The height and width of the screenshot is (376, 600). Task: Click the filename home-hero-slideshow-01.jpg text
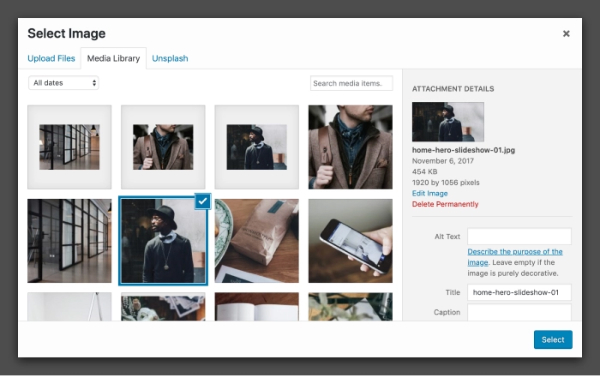(x=463, y=150)
